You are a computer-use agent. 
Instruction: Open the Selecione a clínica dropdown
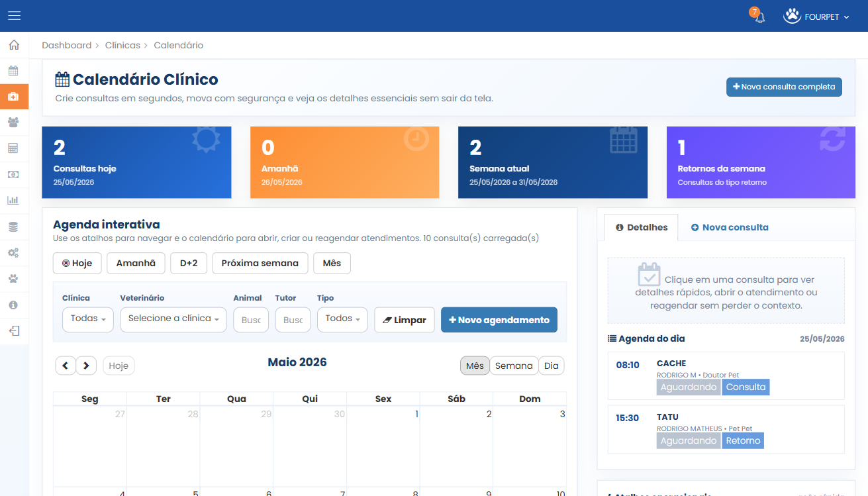coord(173,319)
